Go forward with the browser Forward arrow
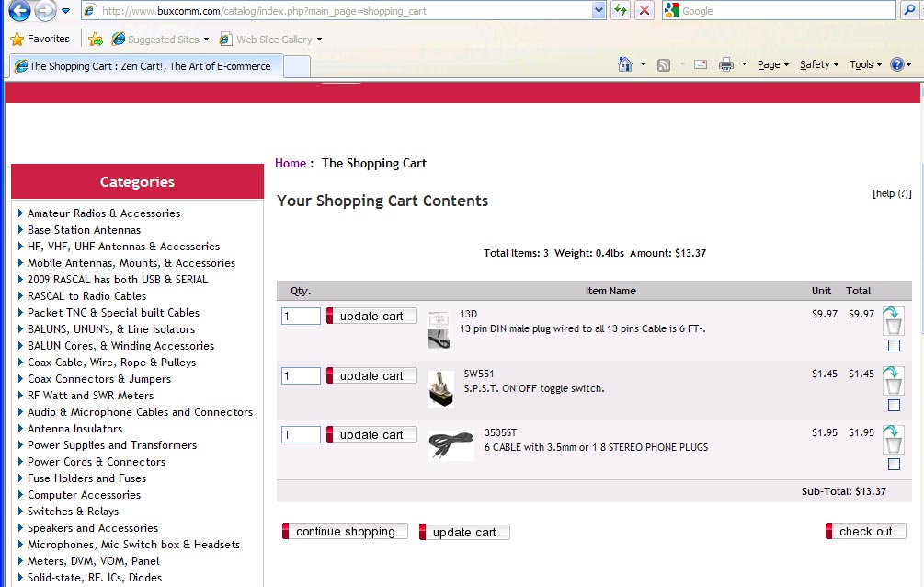924x587 pixels. click(x=45, y=10)
